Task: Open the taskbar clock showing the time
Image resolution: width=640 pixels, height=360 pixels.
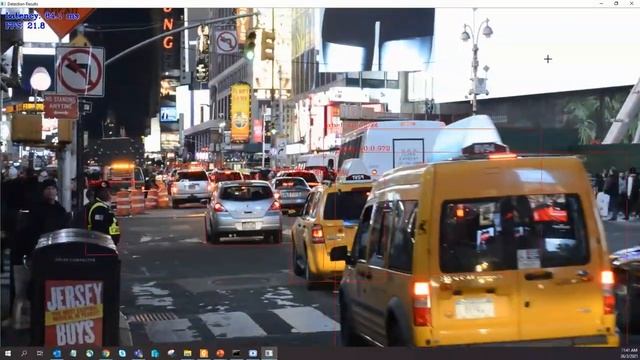Action: tap(629, 353)
